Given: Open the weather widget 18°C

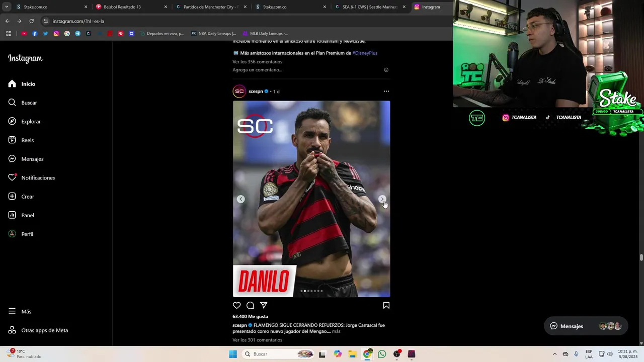Looking at the screenshot, I should (24, 354).
